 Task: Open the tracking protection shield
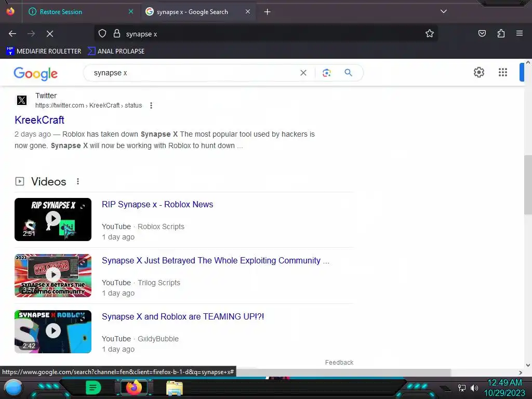tap(102, 34)
